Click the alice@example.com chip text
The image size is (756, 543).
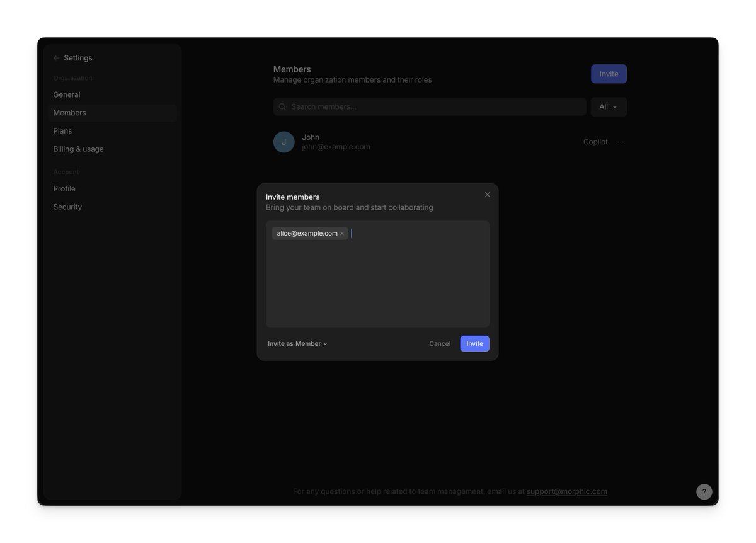(x=307, y=234)
